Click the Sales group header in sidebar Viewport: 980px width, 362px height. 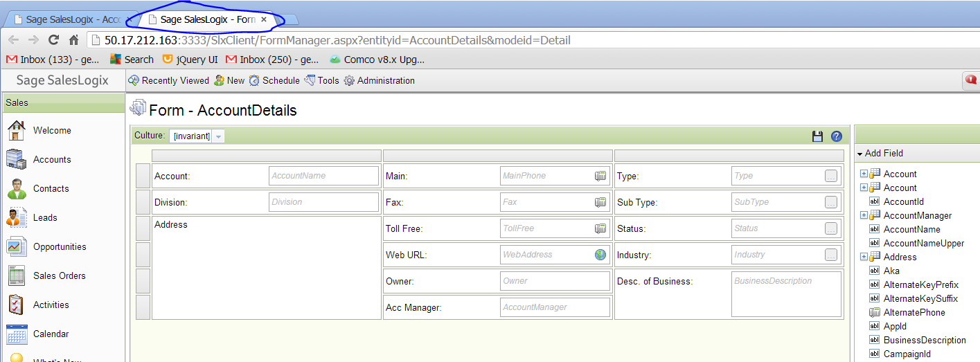[x=62, y=102]
